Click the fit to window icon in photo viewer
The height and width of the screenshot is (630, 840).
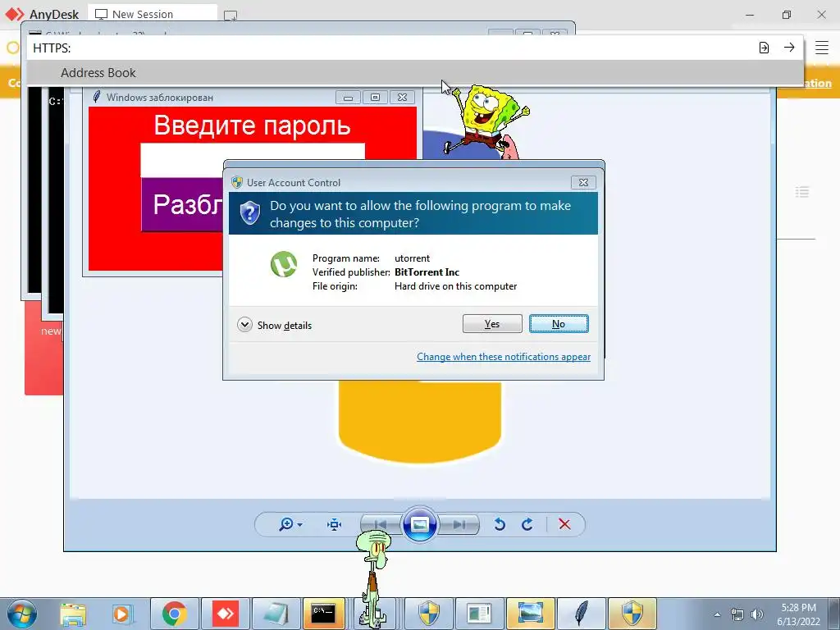click(x=335, y=524)
